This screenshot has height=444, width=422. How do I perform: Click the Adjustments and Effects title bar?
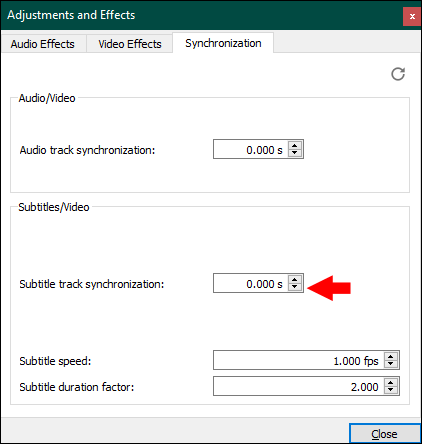(x=201, y=15)
